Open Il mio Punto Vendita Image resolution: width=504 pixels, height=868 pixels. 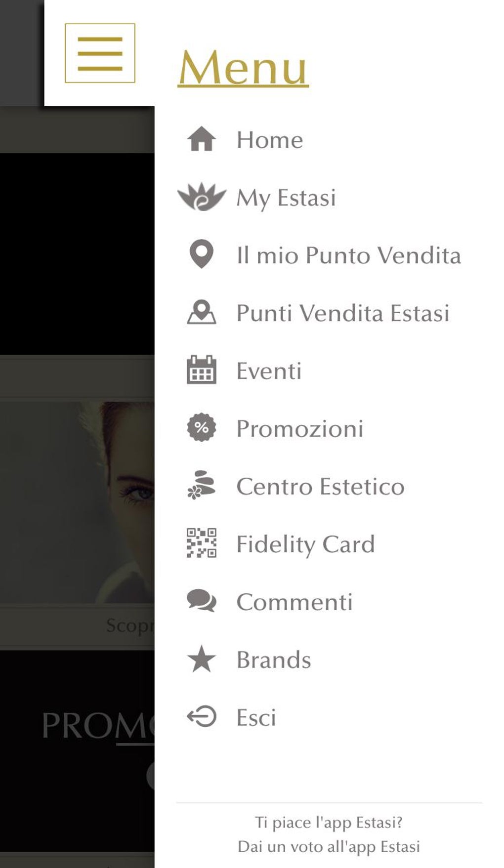pos(348,255)
